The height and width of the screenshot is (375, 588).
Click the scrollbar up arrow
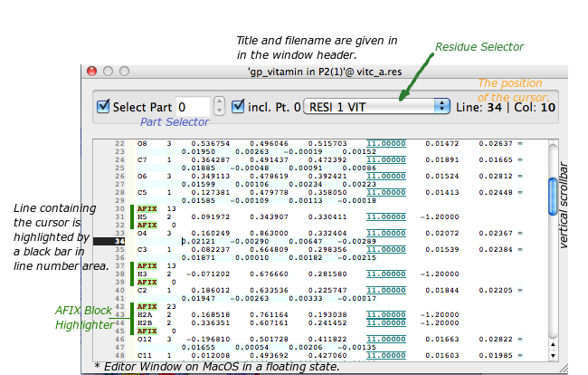(x=553, y=344)
